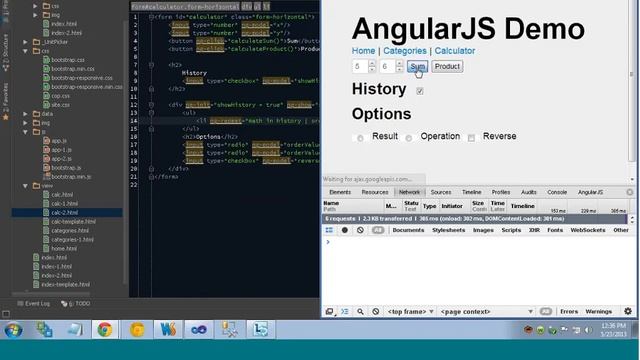640x360 pixels.
Task: Click the Product button
Action: [447, 66]
